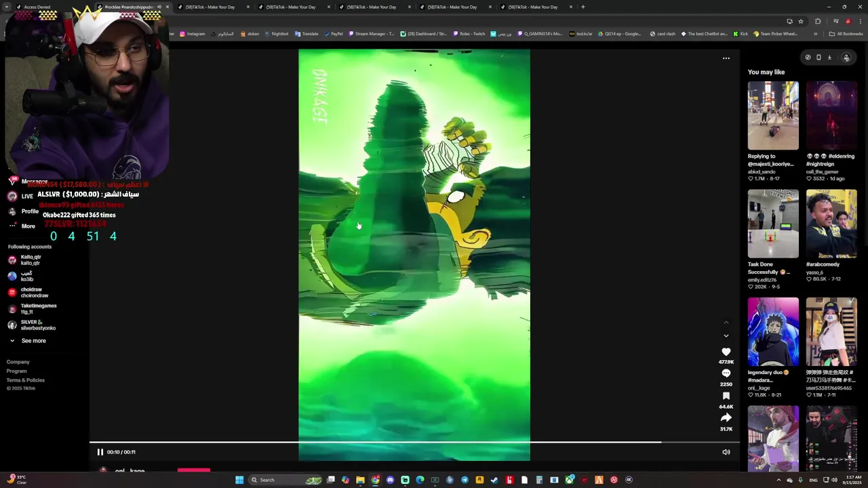868x488 pixels.
Task: Open the three-dots menu above the video
Action: [726, 58]
